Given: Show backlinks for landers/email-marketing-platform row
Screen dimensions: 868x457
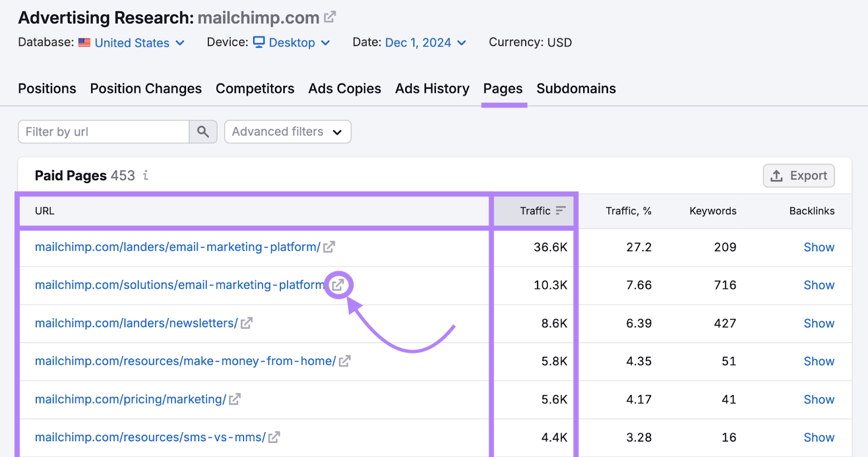Looking at the screenshot, I should tap(819, 247).
